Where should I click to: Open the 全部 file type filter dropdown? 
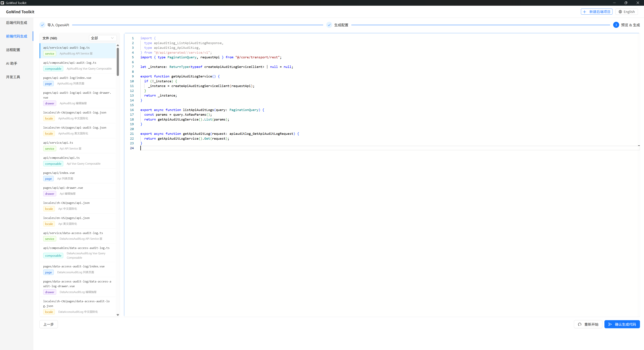click(103, 38)
